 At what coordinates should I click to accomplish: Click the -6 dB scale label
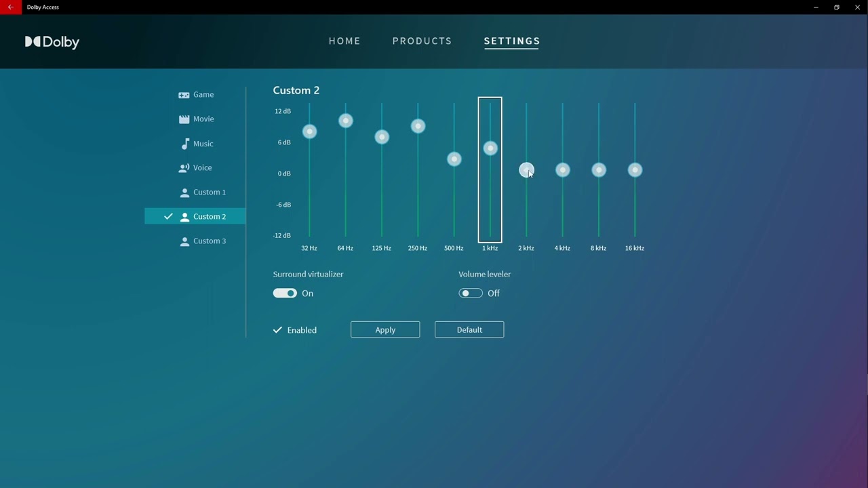point(283,205)
